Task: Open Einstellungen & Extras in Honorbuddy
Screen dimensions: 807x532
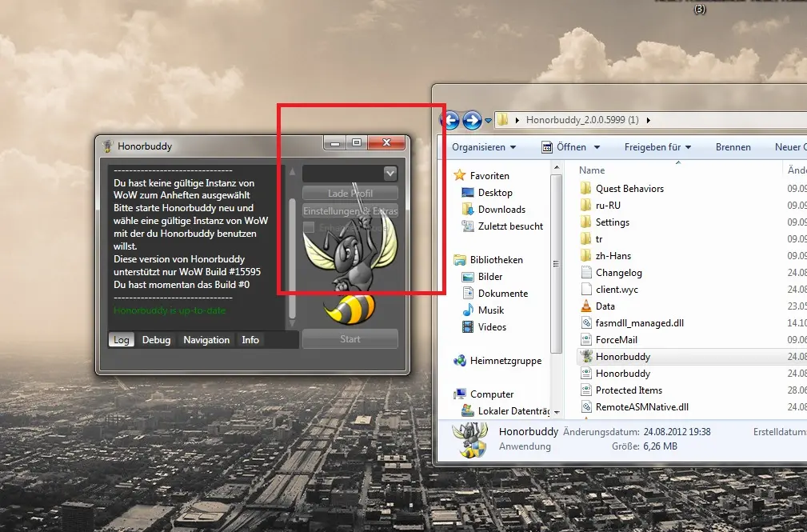Action: tap(350, 210)
